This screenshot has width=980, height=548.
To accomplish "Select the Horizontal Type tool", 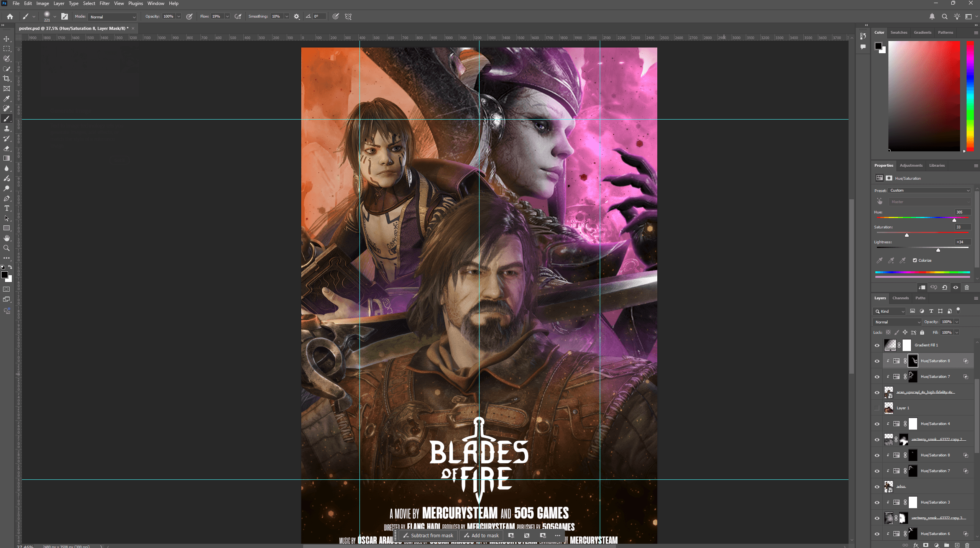I will [7, 208].
